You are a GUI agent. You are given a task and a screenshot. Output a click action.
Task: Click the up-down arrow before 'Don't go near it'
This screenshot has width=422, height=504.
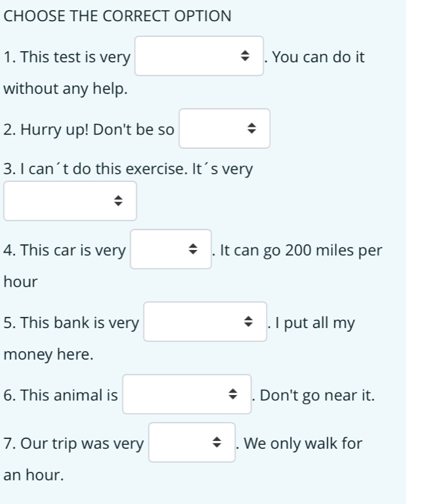tap(234, 395)
